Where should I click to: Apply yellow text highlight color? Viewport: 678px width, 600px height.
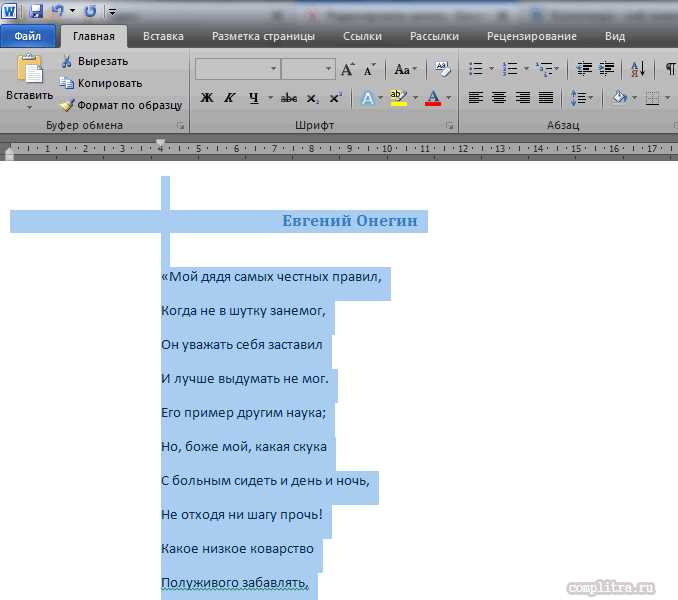[398, 98]
